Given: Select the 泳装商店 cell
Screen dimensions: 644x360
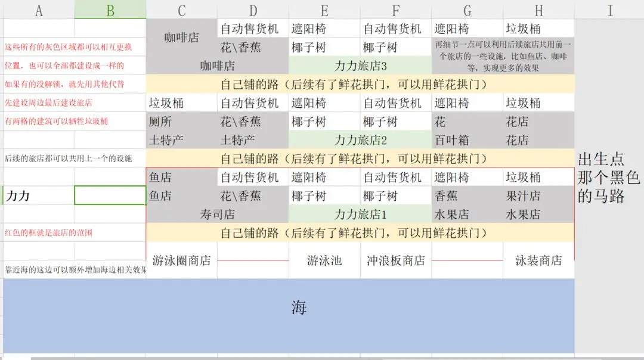Looking at the screenshot, I should (x=539, y=260).
